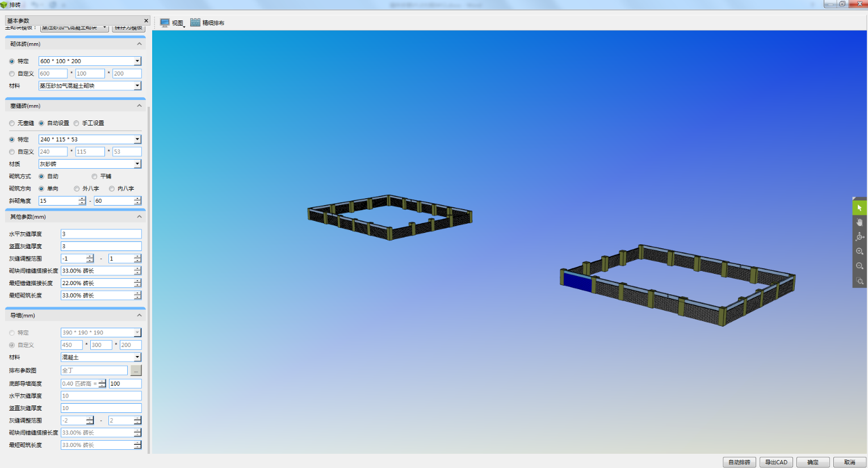The image size is (868, 468).
Task: Collapse the 塞缝砖(mm) section
Action: coord(139,106)
